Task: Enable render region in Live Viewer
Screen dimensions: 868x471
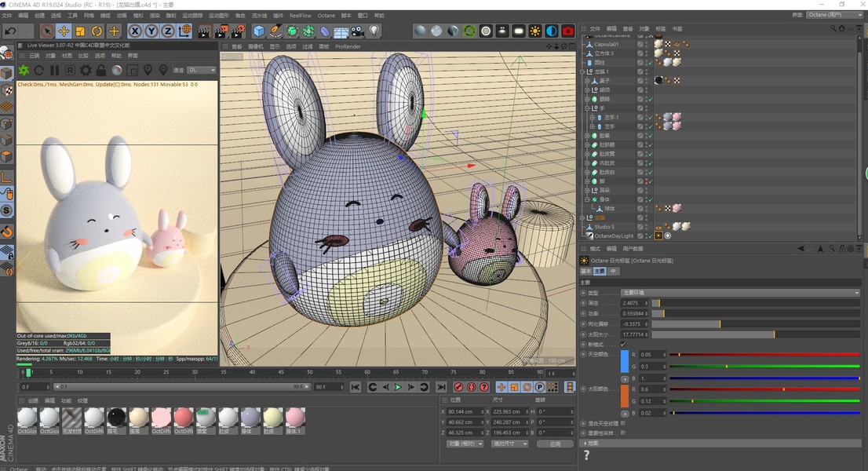Action: (x=133, y=71)
